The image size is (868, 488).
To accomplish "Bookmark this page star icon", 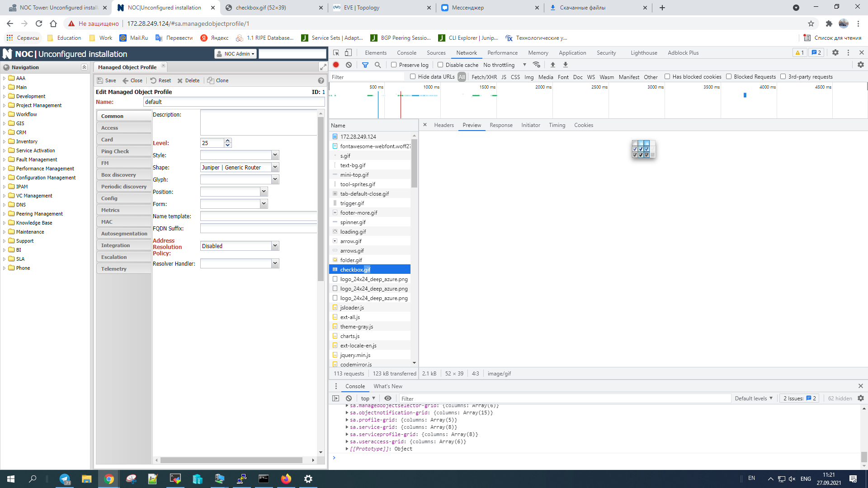I will [811, 23].
